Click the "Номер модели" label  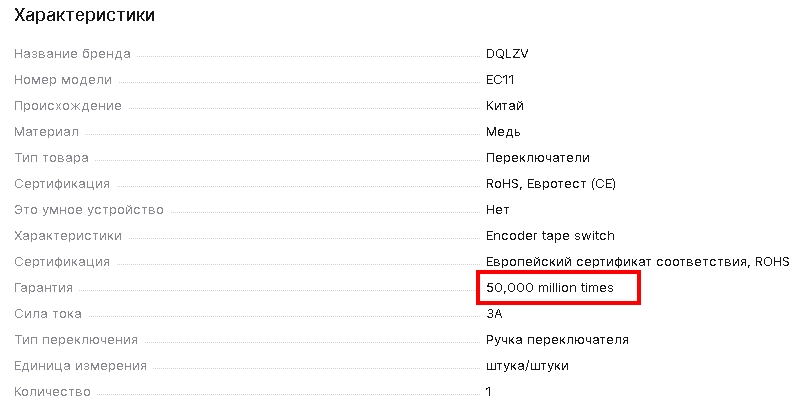click(x=63, y=79)
